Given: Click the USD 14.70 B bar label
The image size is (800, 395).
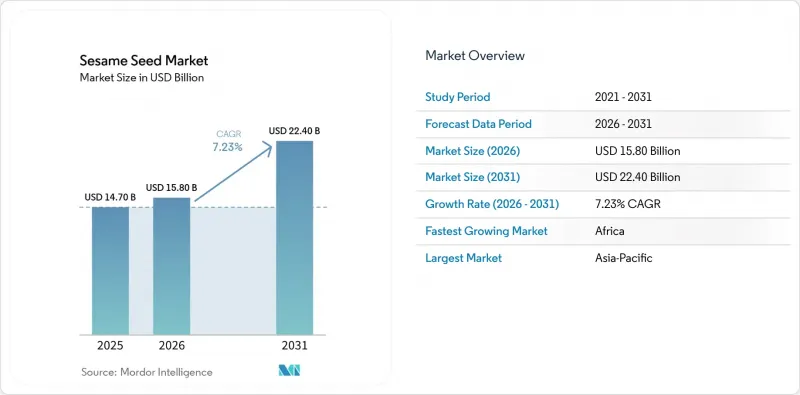Looking at the screenshot, I should click(110, 198).
